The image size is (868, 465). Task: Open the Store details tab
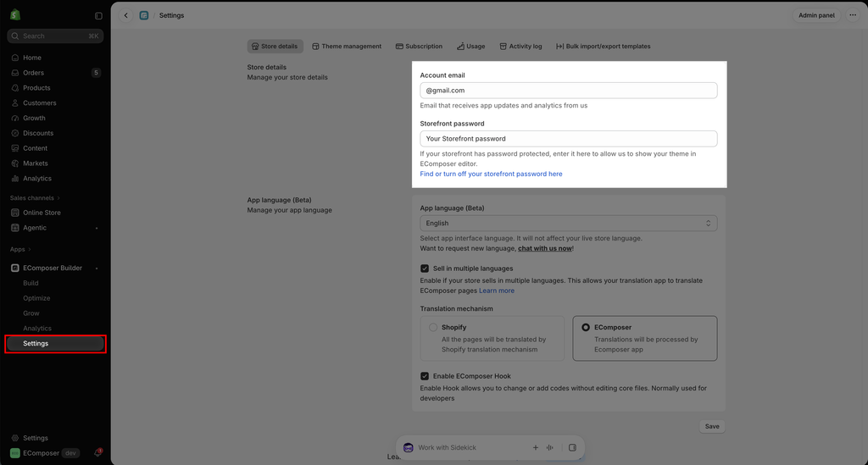(x=275, y=47)
